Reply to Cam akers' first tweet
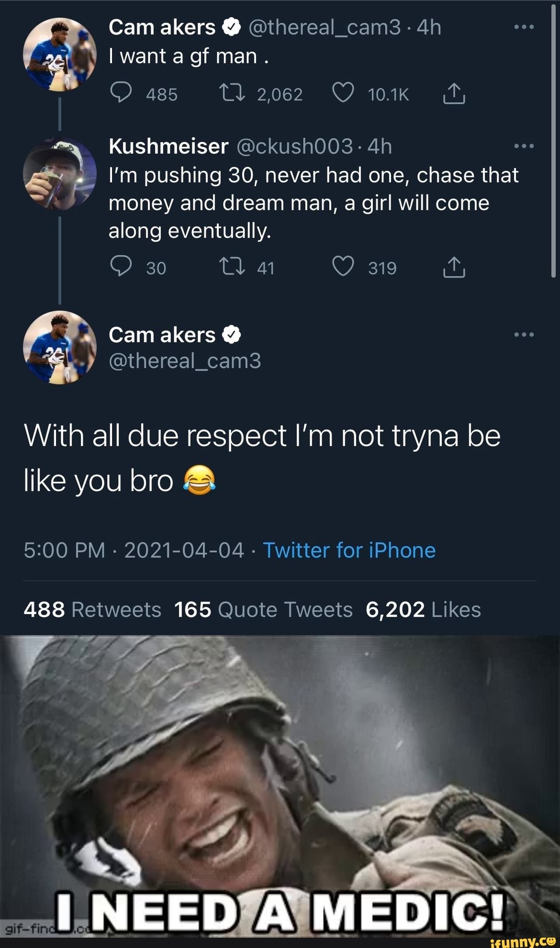560x948 pixels. point(121,94)
